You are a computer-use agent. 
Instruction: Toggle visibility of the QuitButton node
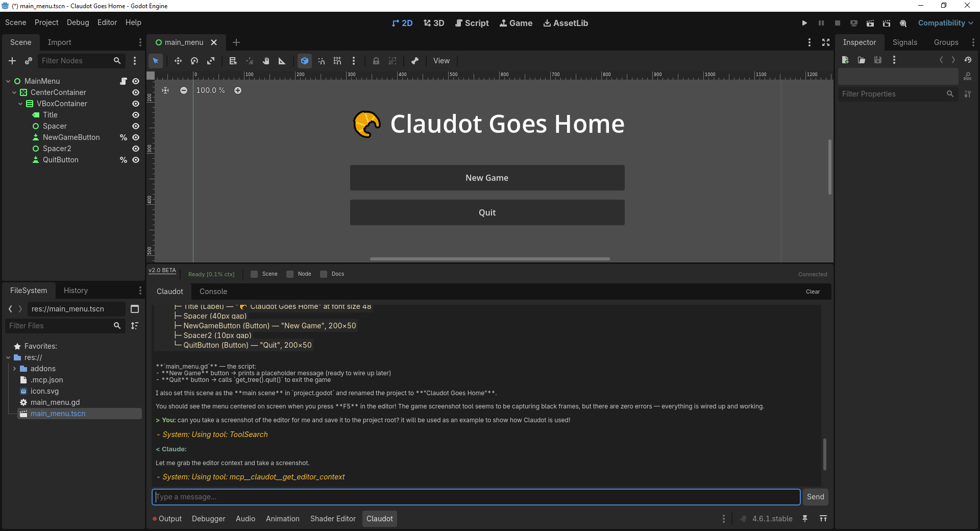point(135,160)
